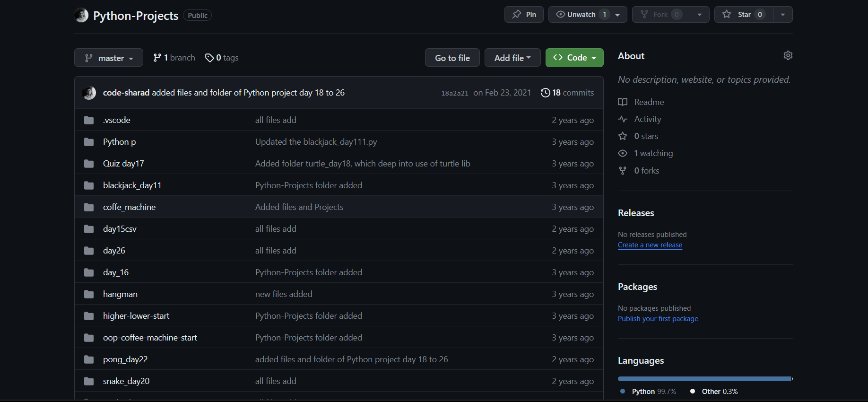This screenshot has height=402, width=868.
Task: Click the Python 99.7% language entry
Action: point(648,392)
